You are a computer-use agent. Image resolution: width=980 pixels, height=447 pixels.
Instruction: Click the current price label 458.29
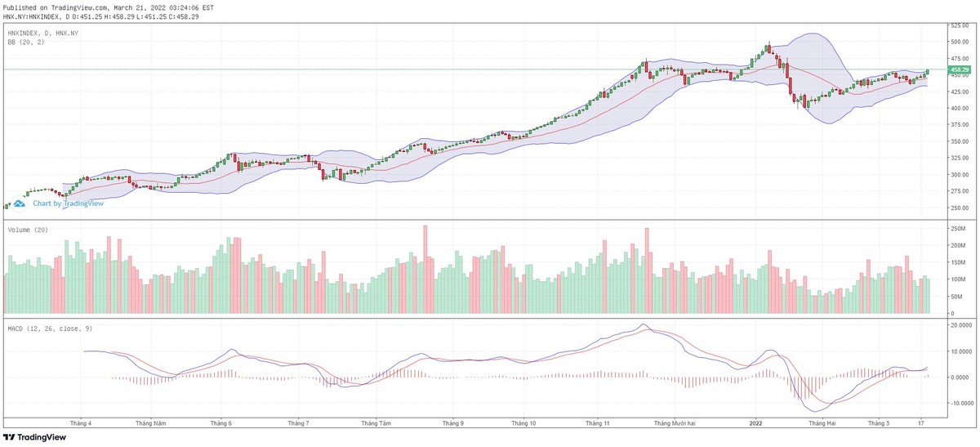pos(959,70)
